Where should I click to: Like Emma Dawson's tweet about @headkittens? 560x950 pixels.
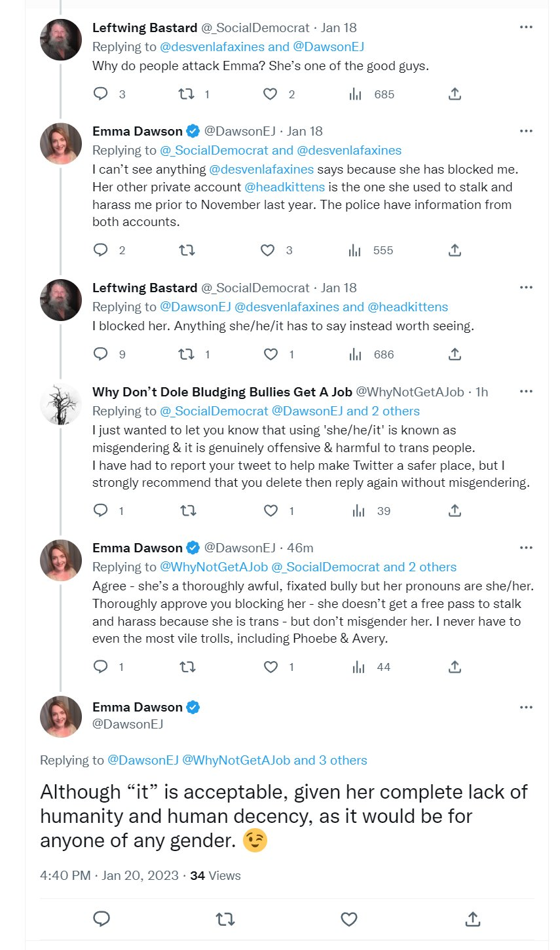[268, 250]
